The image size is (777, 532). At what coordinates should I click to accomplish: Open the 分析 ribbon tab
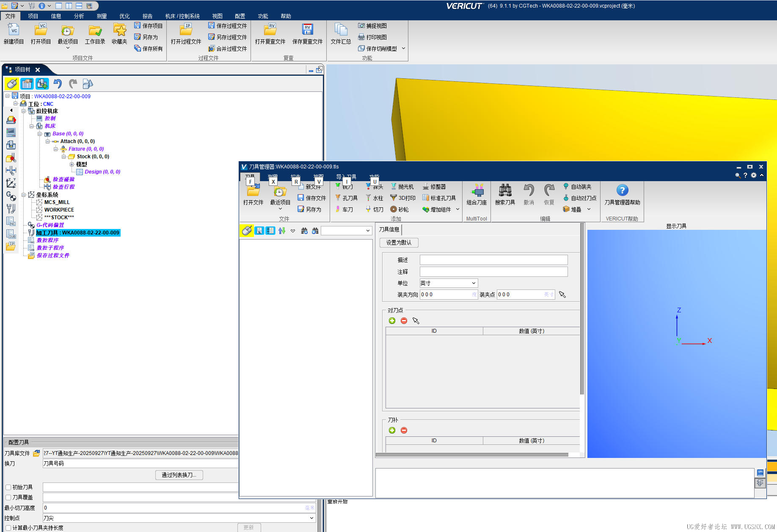click(x=79, y=16)
